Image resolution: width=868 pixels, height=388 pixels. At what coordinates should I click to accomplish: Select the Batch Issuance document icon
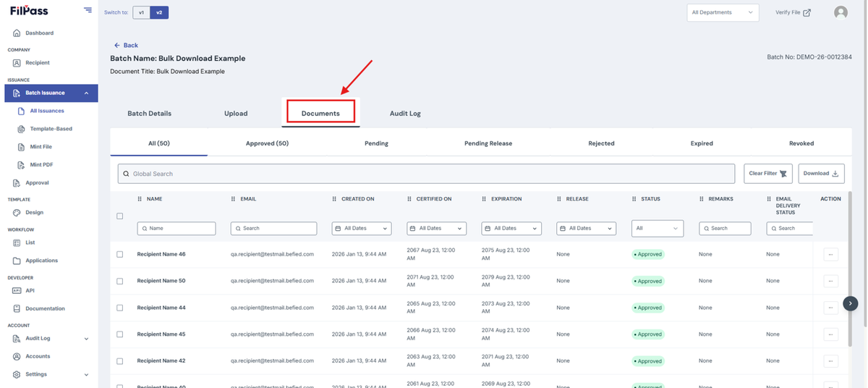[17, 93]
